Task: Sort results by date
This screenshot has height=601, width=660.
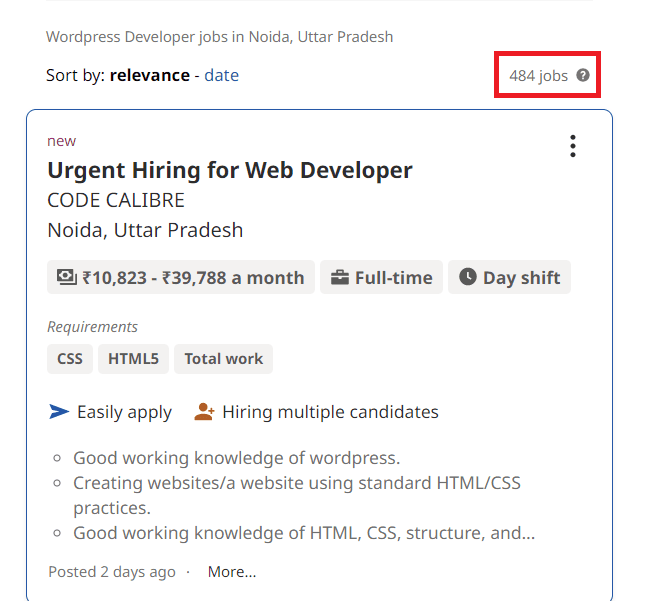Action: point(221,75)
